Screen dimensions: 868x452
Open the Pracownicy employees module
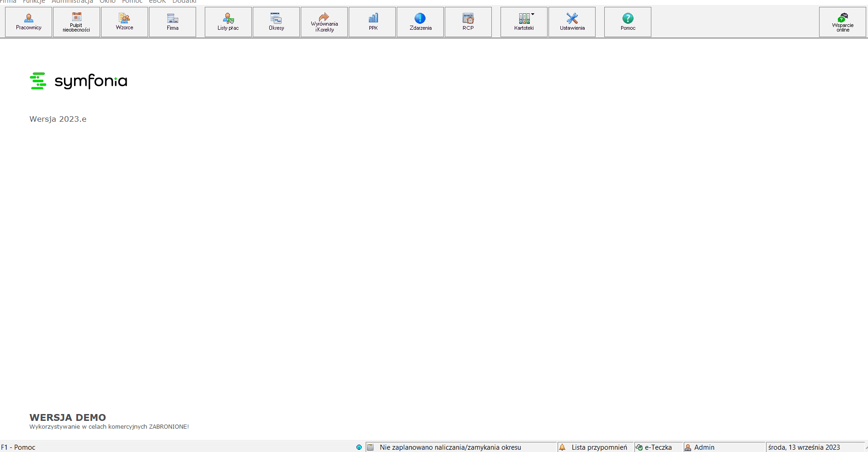pyautogui.click(x=28, y=22)
